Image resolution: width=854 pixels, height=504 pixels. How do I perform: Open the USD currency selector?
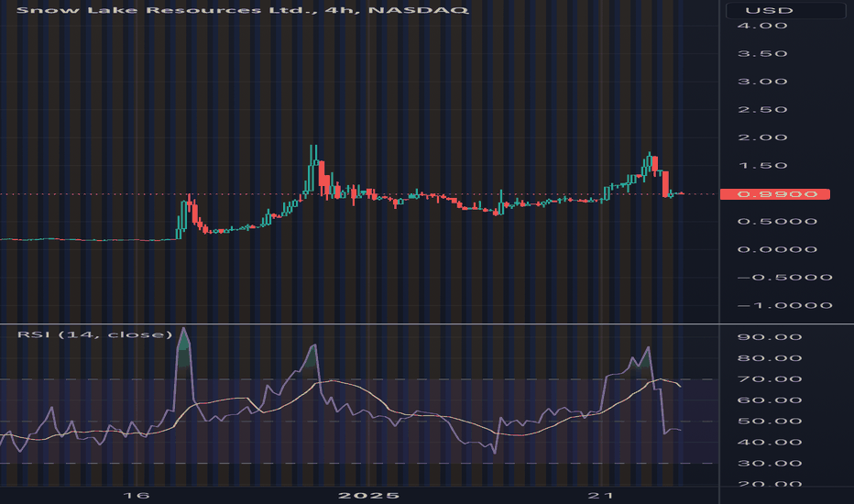[785, 10]
